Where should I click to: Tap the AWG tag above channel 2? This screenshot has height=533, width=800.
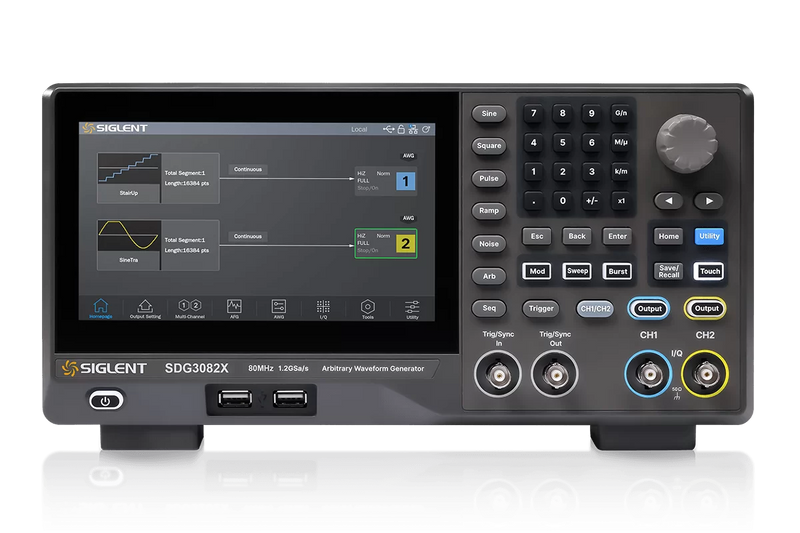pyautogui.click(x=409, y=218)
